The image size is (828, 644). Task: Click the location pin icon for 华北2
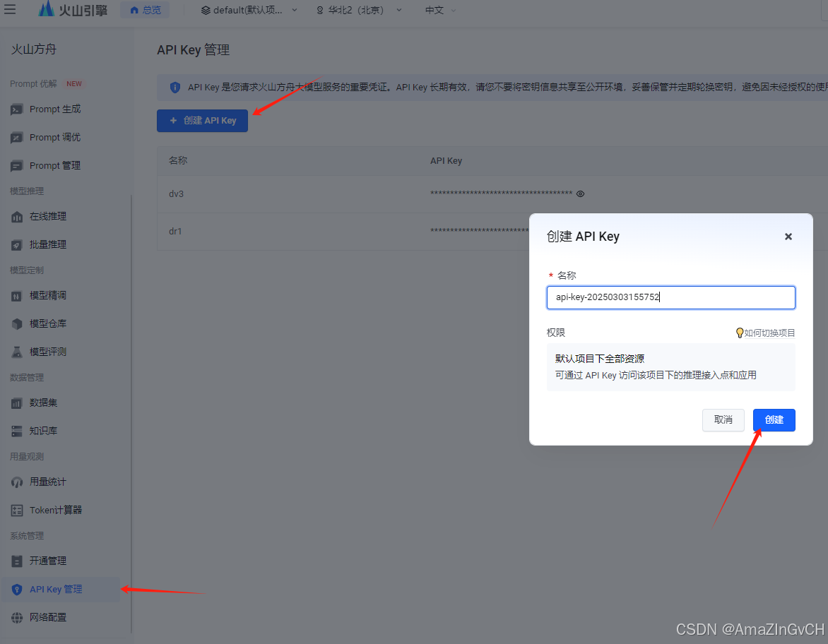pos(319,10)
